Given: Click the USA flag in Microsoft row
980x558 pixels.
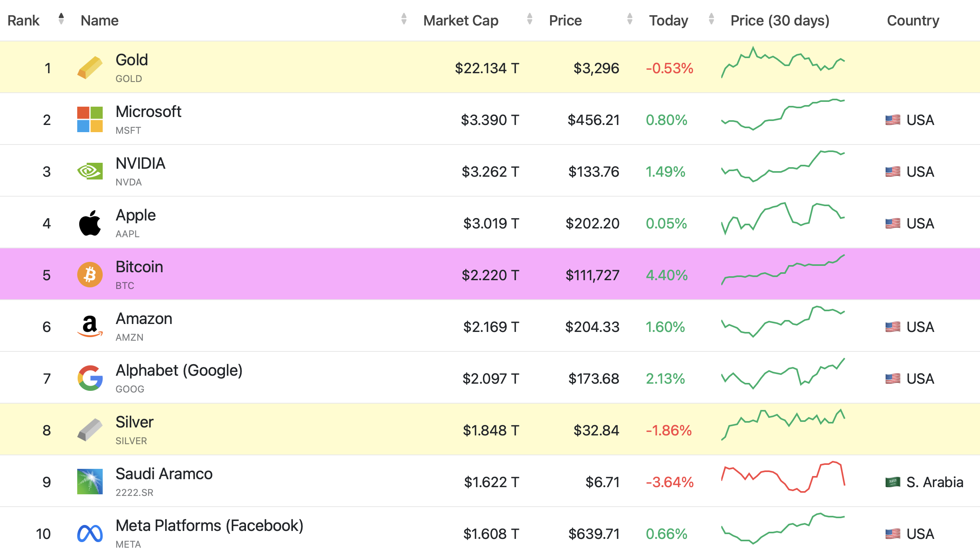Looking at the screenshot, I should (x=893, y=120).
